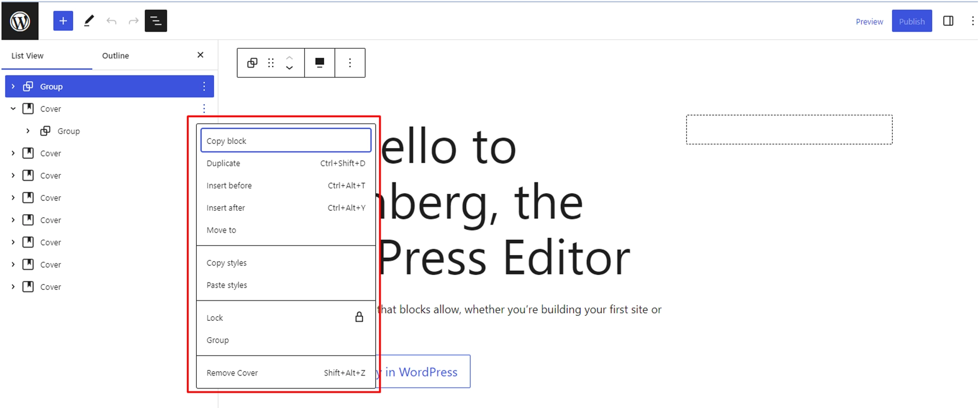Click the 'ello to' heading line
Viewport: 980px width, 408px height.
pyautogui.click(x=448, y=147)
